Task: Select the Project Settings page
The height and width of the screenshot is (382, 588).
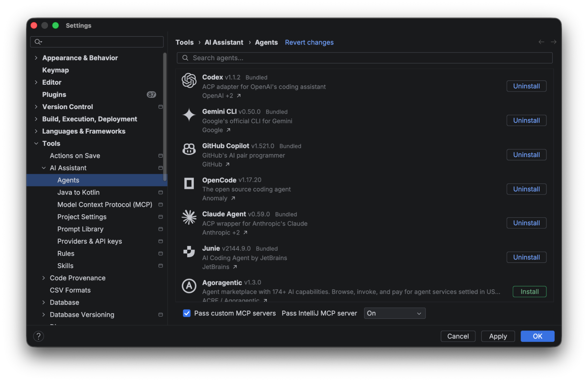Action: tap(82, 217)
